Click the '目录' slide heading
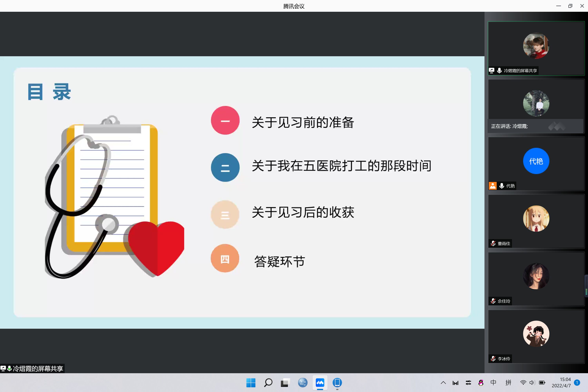The width and height of the screenshot is (588, 392). tap(49, 92)
